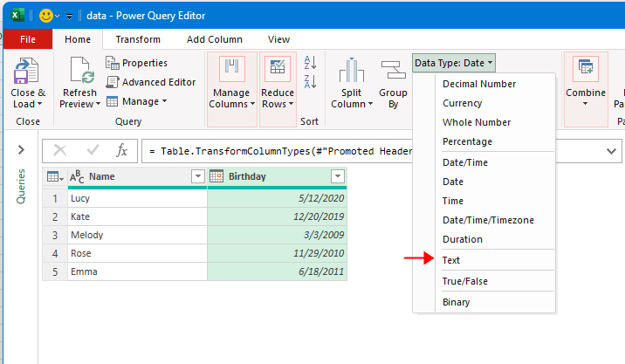Click the Combine queries icon
The height and width of the screenshot is (364, 625).
coord(586,70)
